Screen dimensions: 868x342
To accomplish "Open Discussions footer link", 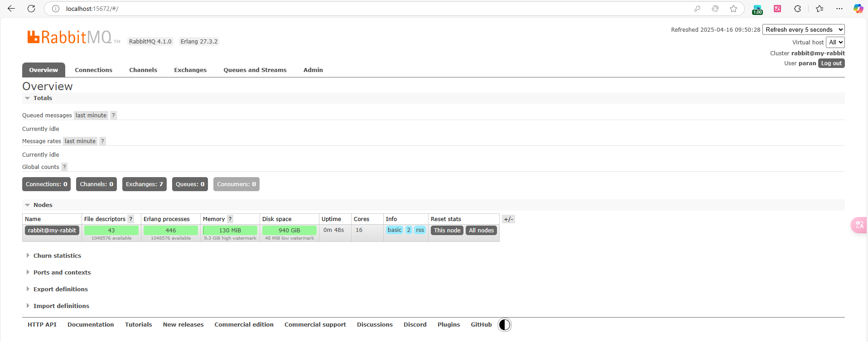I will click(375, 325).
